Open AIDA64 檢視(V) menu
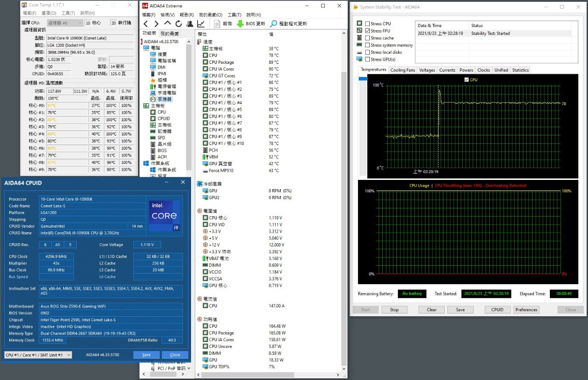Screen dimensions: 588x380 (x=168, y=15)
